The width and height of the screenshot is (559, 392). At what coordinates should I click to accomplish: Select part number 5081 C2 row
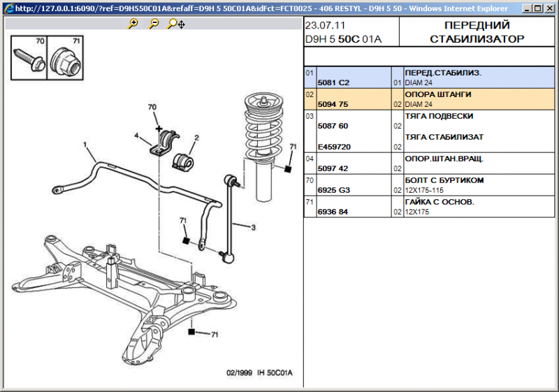(333, 82)
